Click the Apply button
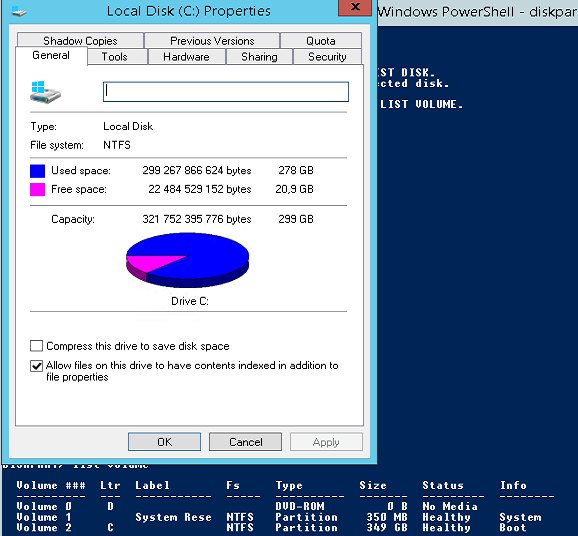 coord(326,442)
